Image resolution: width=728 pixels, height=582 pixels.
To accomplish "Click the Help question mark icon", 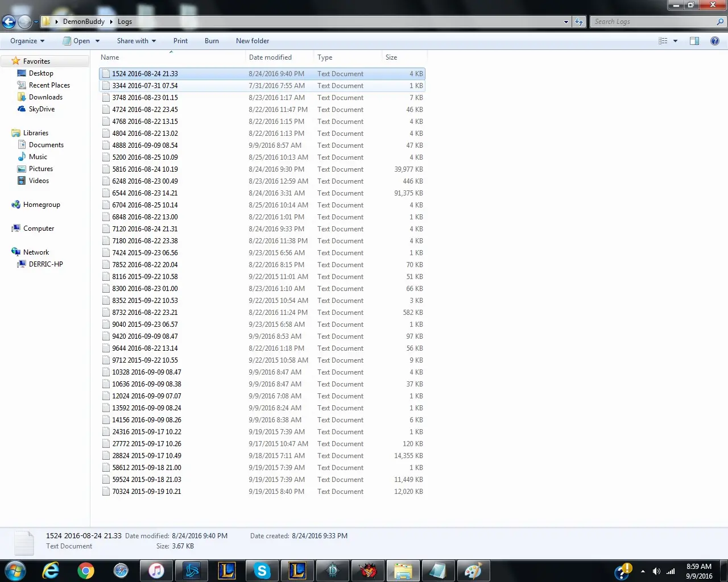I will click(715, 41).
